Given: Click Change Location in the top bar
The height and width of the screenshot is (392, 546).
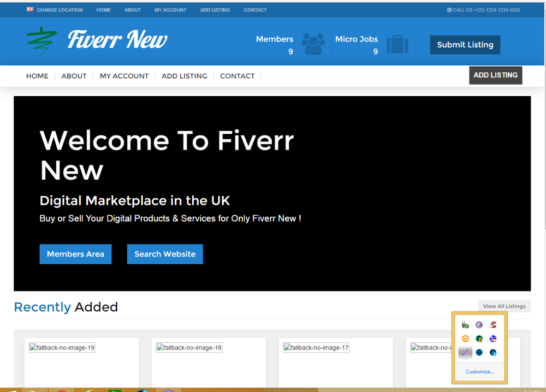Looking at the screenshot, I should pyautogui.click(x=60, y=10).
